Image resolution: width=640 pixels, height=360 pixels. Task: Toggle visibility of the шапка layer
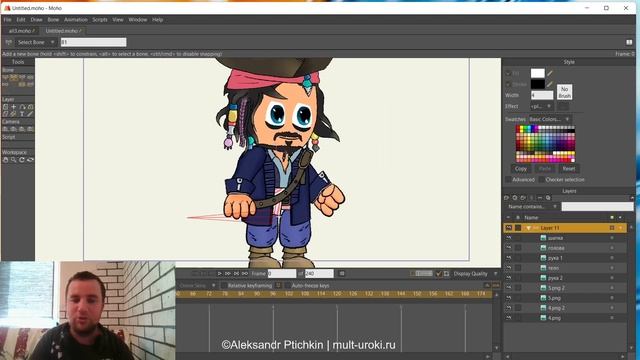pyautogui.click(x=509, y=238)
